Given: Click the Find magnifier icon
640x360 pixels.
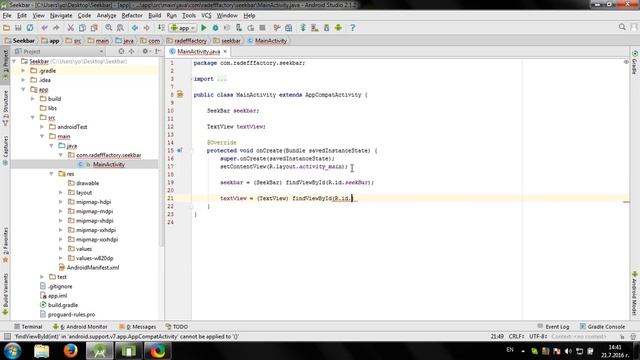Looking at the screenshot, I should 109,28.
